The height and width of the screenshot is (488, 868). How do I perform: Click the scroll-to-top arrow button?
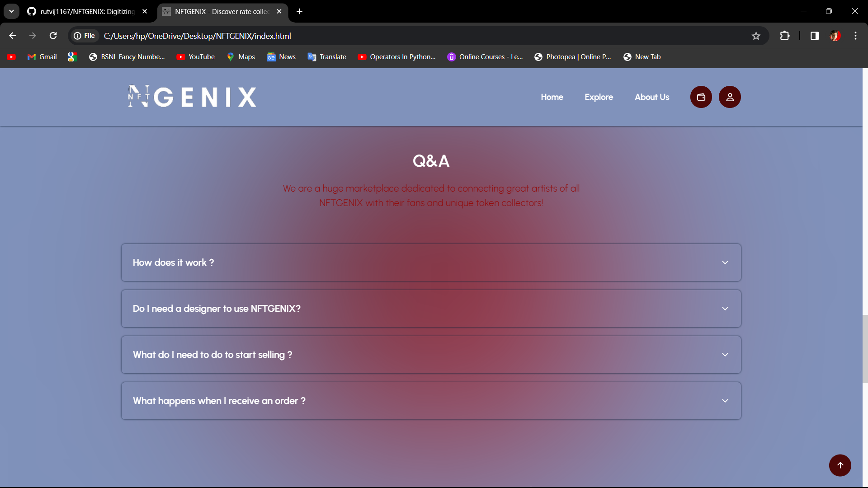840,465
